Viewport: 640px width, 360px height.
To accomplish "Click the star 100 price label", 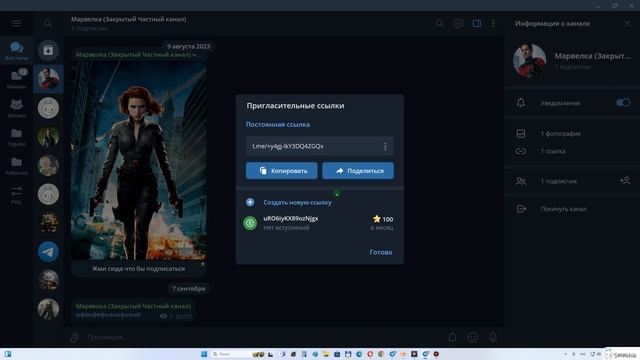I will (383, 219).
